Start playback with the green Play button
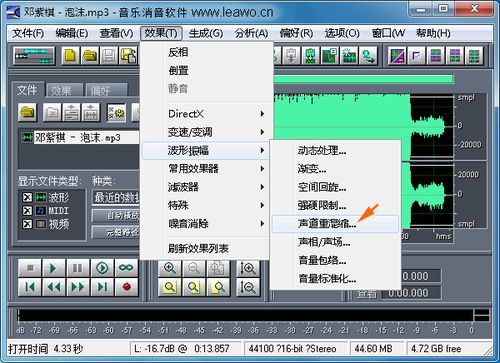Screen dimensions: 500x363 click(54, 268)
